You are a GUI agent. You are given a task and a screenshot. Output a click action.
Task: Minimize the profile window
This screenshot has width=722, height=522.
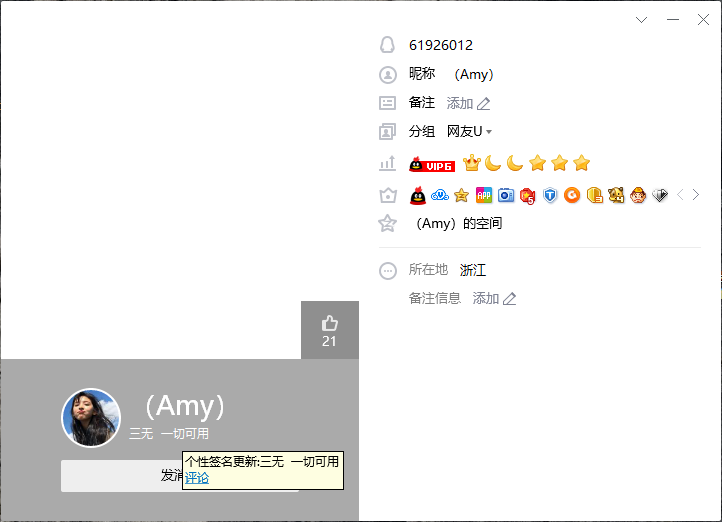673,20
